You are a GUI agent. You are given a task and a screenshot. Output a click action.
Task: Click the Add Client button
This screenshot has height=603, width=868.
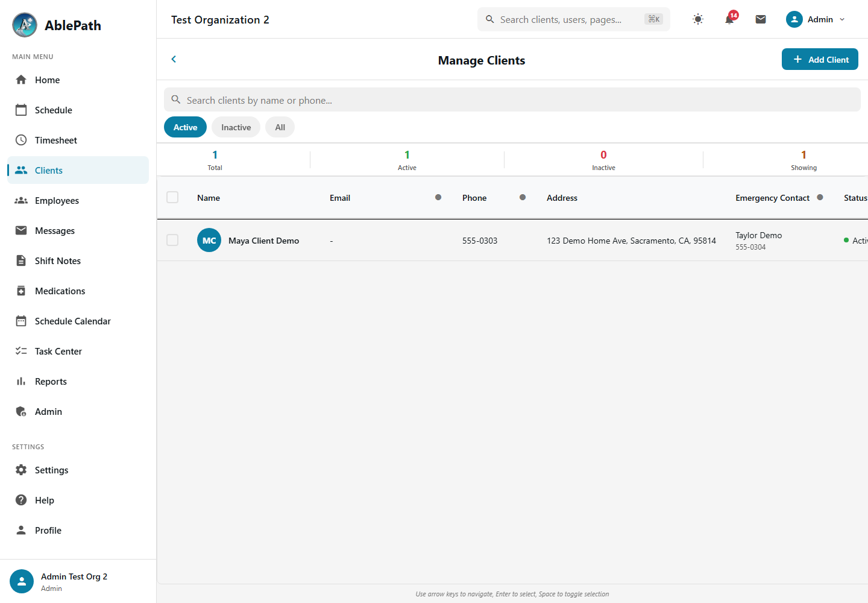[x=820, y=59]
